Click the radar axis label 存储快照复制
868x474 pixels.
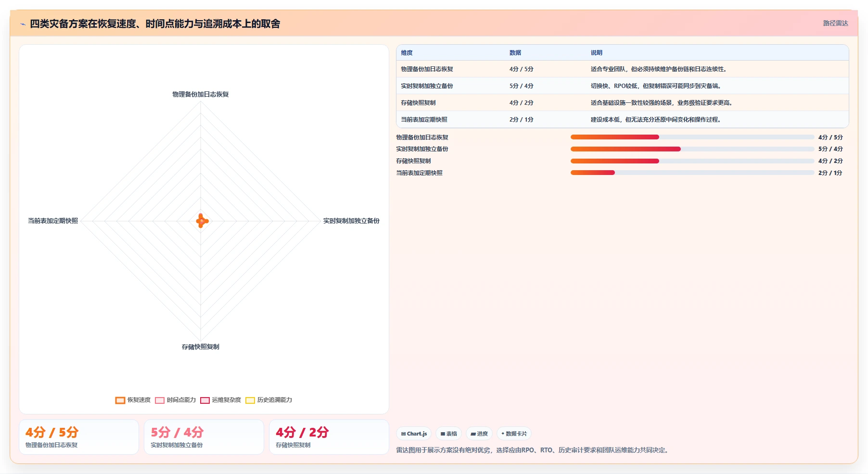coord(201,347)
